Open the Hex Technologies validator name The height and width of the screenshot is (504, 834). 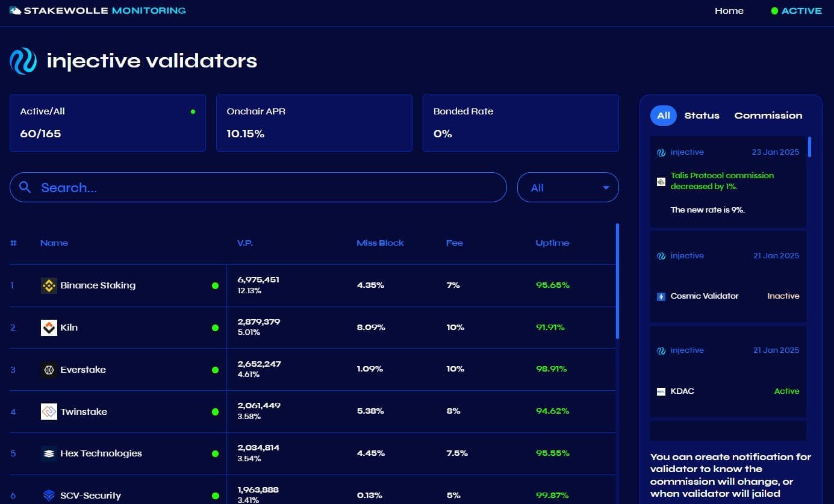[x=101, y=453]
